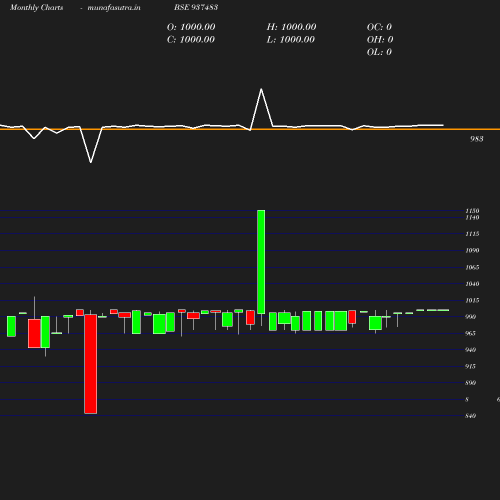Image resolution: width=500 pixels, height=500 pixels.
Task: Click the white line's highest peak
Action: click(x=261, y=89)
